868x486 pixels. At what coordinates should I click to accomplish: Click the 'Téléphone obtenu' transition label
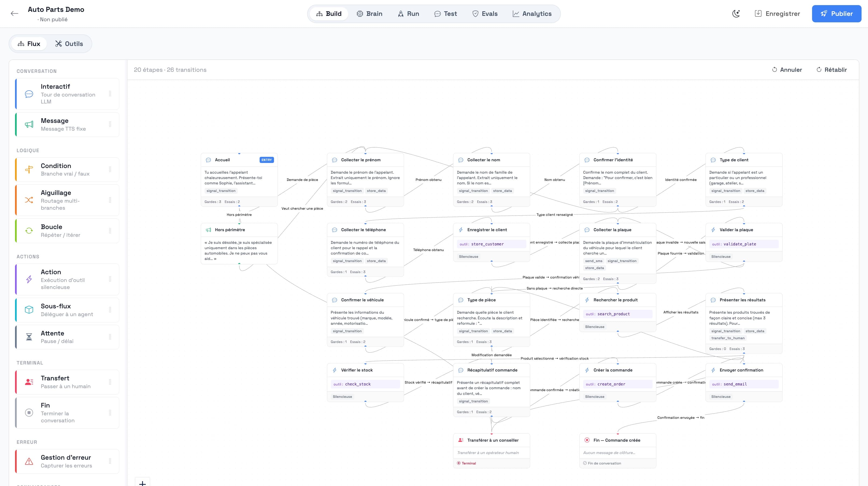[428, 249]
